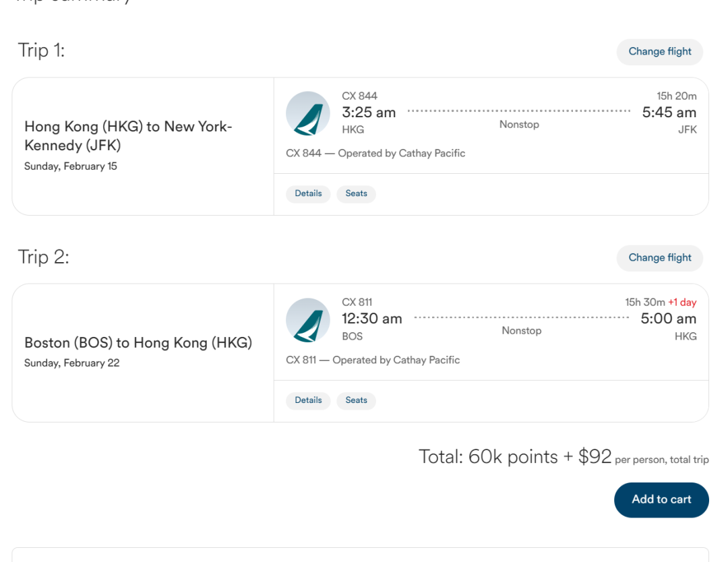Click the CX 844 Operated by Cathay Pacific text
728x562 pixels.
point(375,154)
